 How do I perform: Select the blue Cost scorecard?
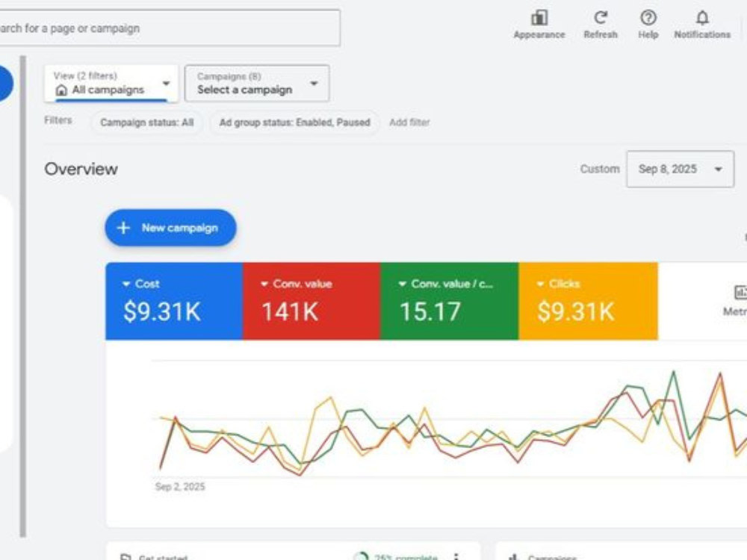pos(174,301)
